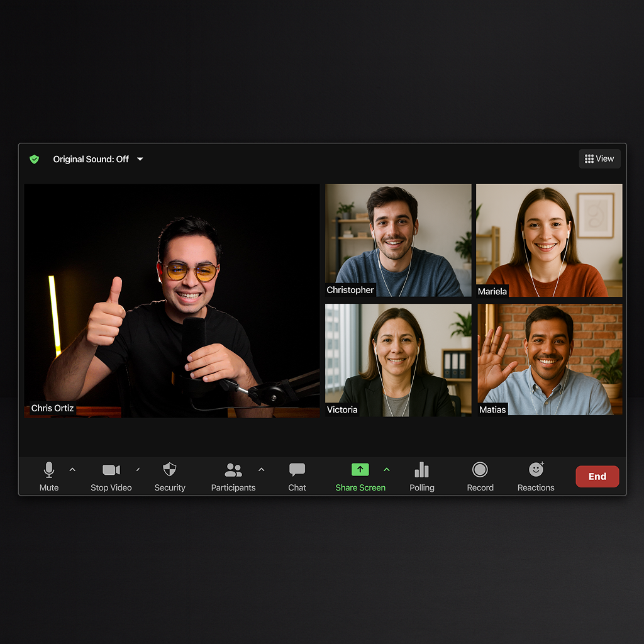Click the Matias name label
644x644 pixels.
point(493,409)
